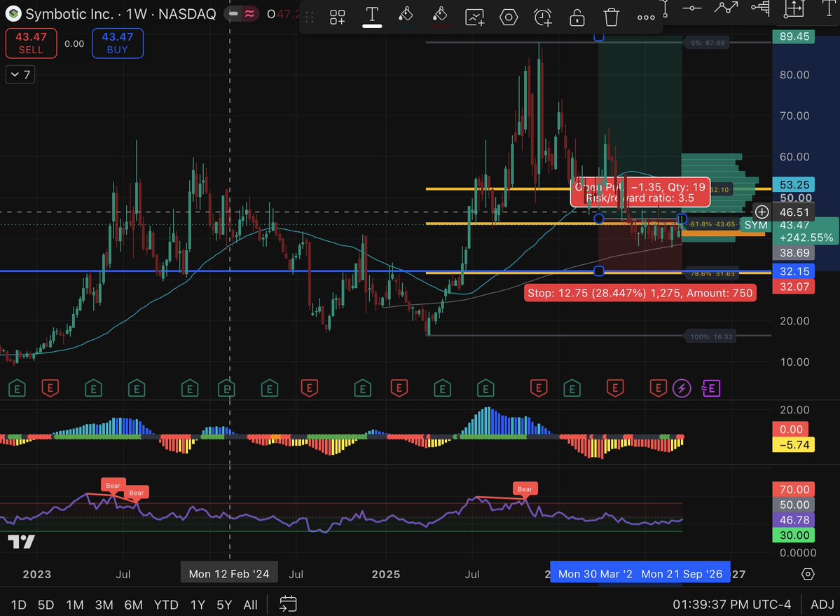Click the Symbotic Inc. symbol title
This screenshot has height=616, width=840.
pos(69,14)
